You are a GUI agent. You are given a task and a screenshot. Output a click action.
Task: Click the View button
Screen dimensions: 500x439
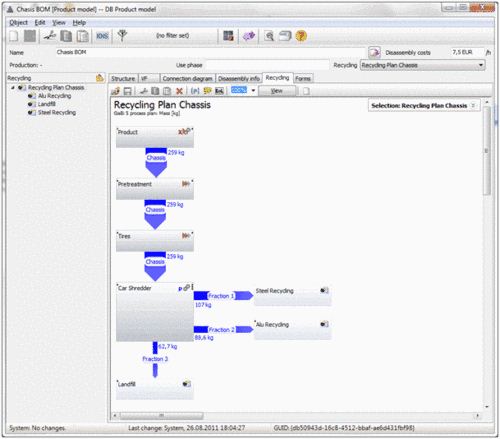click(x=277, y=91)
